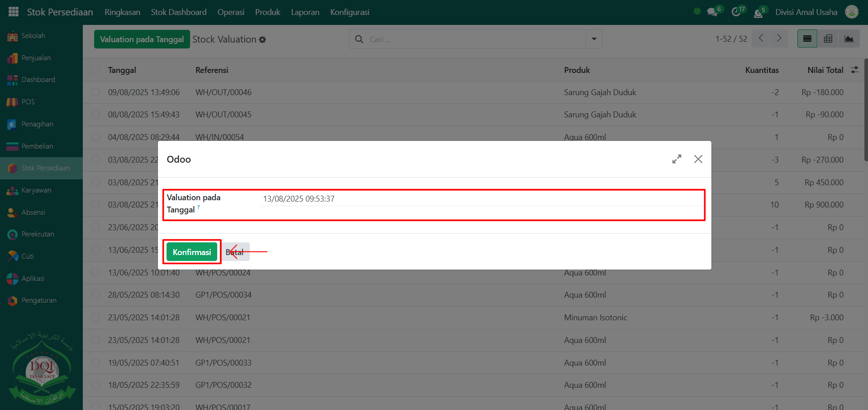The height and width of the screenshot is (410, 868).
Task: Click the Stock Valuation settings gear
Action: tap(262, 40)
